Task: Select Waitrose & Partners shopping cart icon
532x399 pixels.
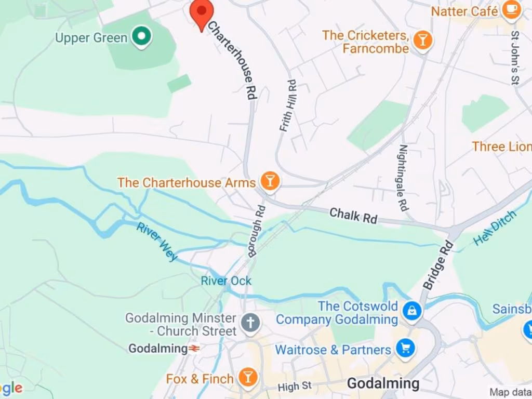Action: pyautogui.click(x=406, y=349)
